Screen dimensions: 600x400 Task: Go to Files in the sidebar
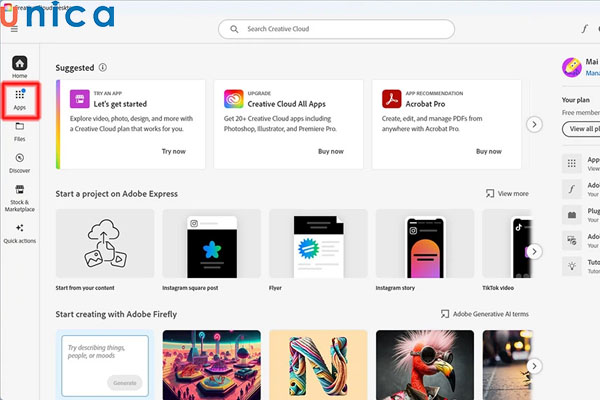pyautogui.click(x=20, y=130)
